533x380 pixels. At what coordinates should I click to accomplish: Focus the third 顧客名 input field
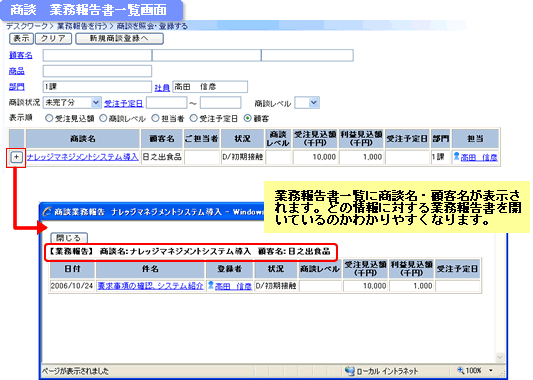[307, 55]
